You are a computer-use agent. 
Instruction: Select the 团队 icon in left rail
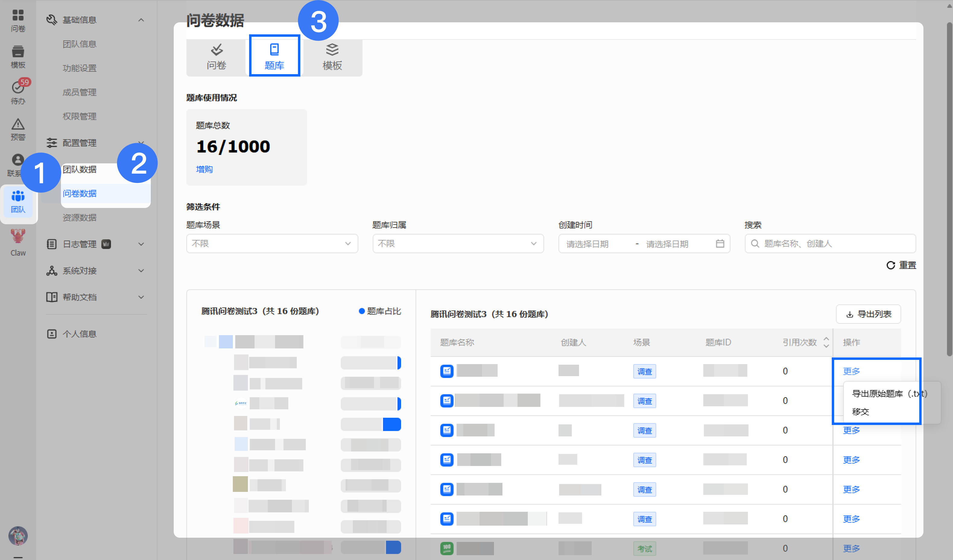click(x=18, y=202)
